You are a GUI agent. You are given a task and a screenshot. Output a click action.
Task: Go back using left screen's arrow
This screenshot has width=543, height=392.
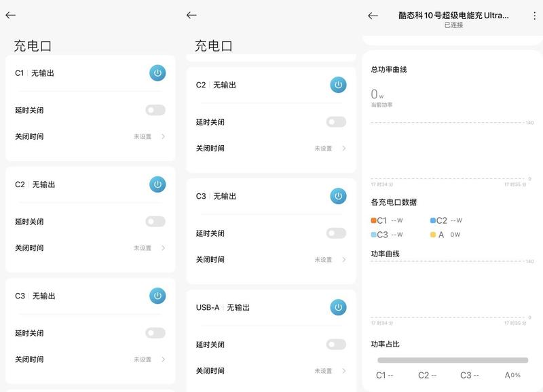[x=10, y=15]
